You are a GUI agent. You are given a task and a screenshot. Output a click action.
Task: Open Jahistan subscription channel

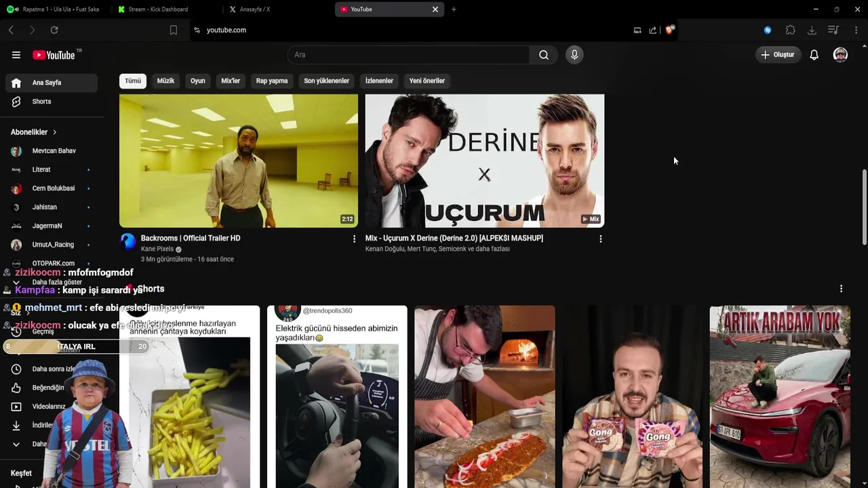coord(52,207)
